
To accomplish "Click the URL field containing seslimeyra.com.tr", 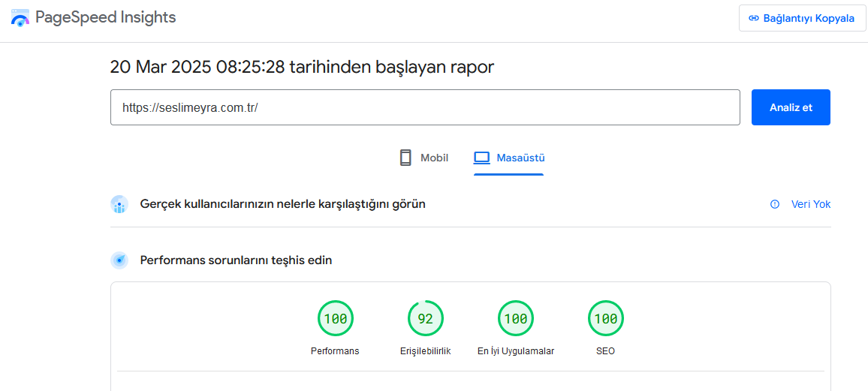I will [425, 107].
